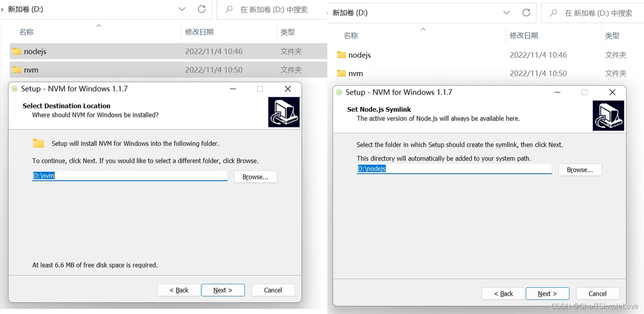Click date 2022/11/4 10:50 in left Explorer
This screenshot has height=314, width=644.
(x=214, y=70)
